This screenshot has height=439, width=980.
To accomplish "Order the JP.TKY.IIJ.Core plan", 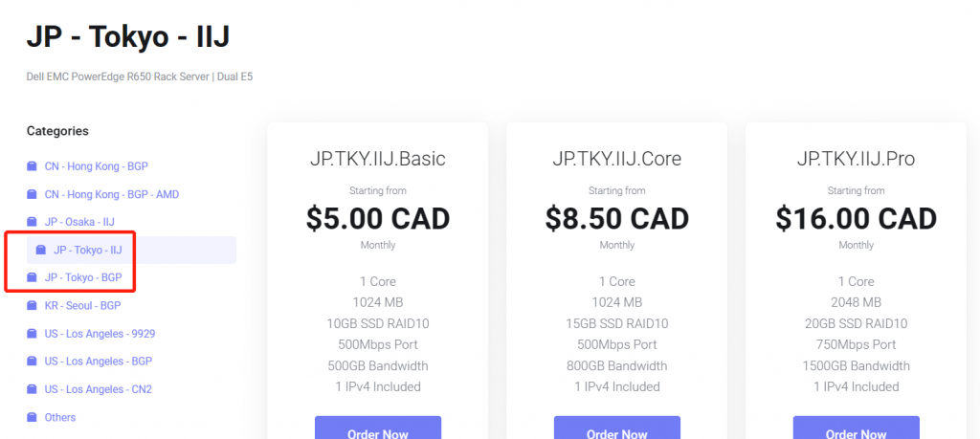I will click(x=617, y=428).
